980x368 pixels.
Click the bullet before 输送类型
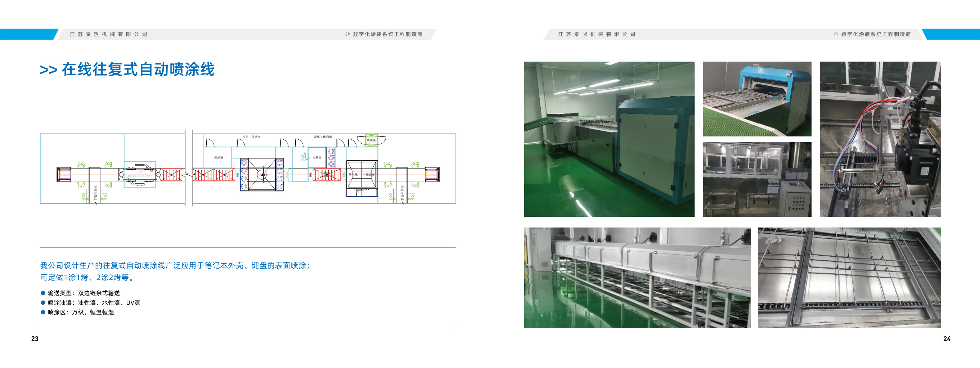pyautogui.click(x=43, y=293)
